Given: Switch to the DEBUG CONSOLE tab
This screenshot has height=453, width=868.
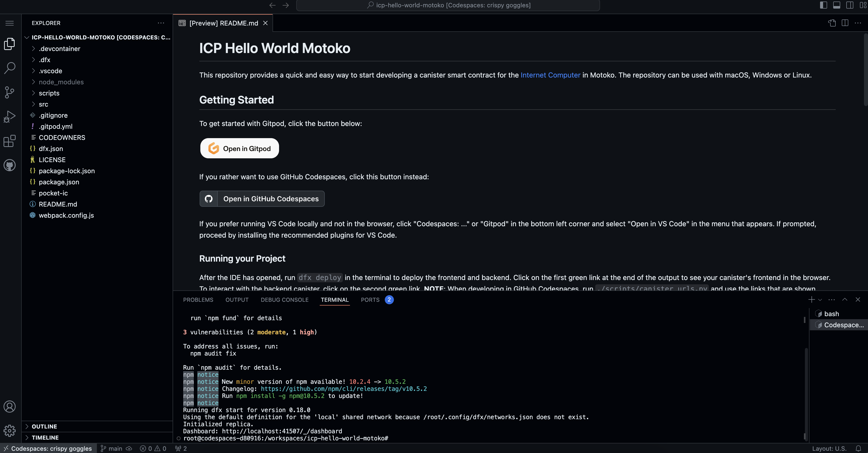Looking at the screenshot, I should coord(285,300).
